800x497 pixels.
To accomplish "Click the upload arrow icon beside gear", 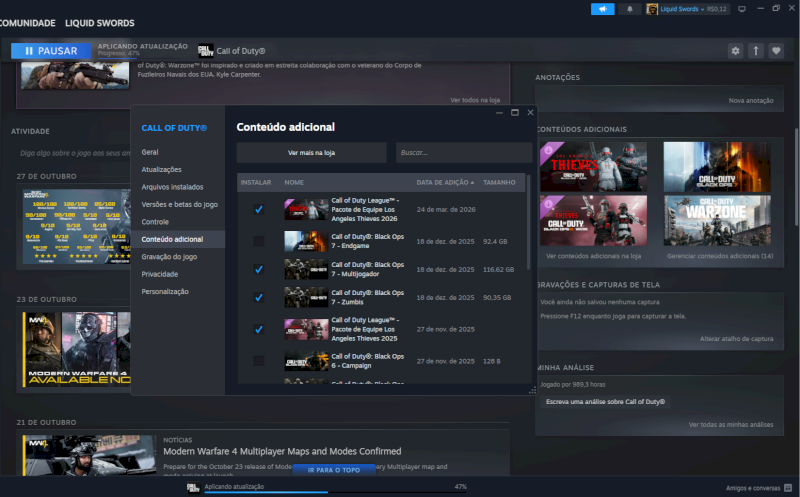I will [x=756, y=51].
